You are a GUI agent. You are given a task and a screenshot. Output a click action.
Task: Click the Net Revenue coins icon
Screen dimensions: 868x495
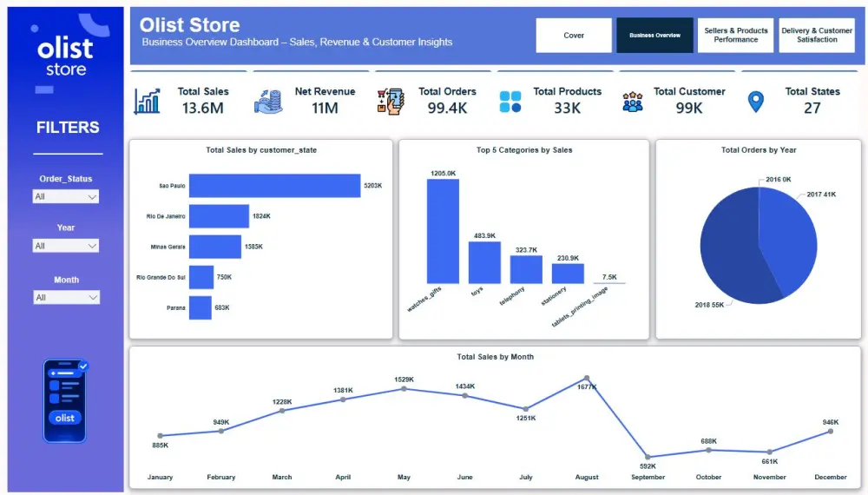pos(268,102)
